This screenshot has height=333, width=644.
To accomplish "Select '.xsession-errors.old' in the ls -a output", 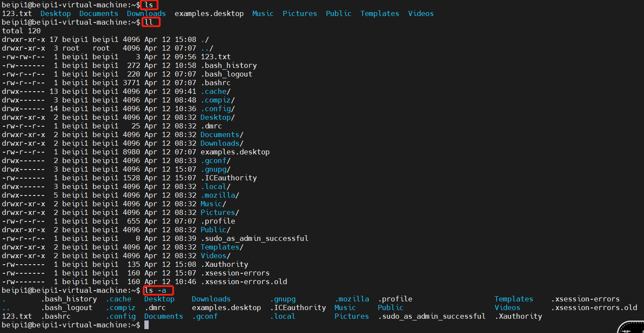I will [x=594, y=307].
